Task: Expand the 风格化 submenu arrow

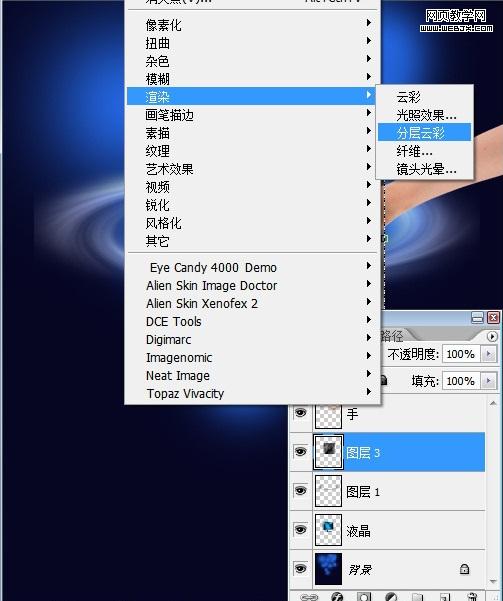Action: pos(369,221)
